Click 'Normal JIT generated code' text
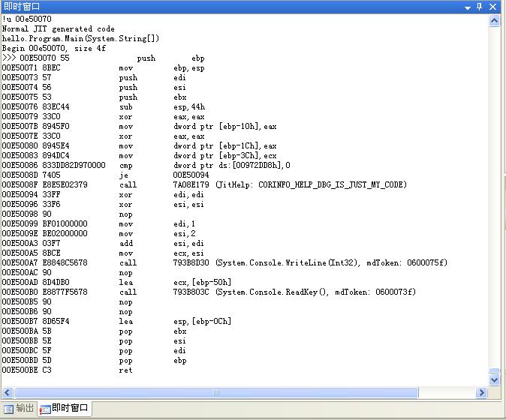The height and width of the screenshot is (420, 506). coord(59,29)
